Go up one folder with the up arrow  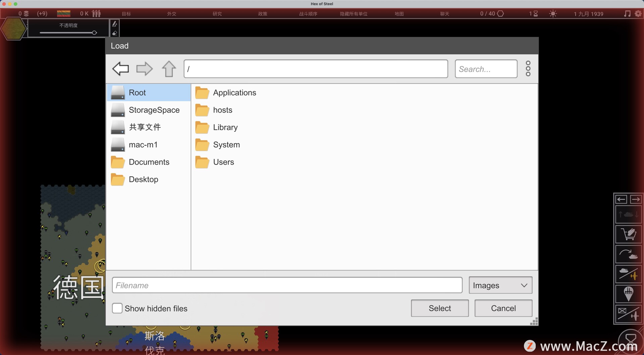click(169, 69)
